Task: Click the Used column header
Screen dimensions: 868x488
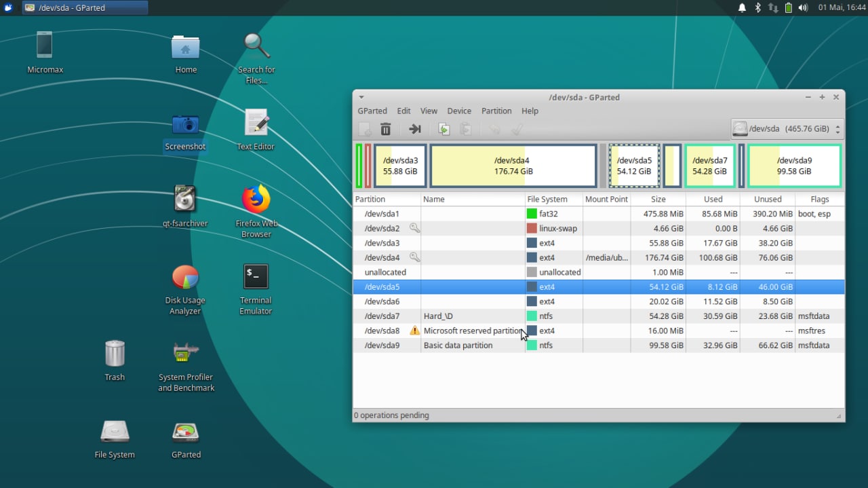Action: [x=713, y=199]
